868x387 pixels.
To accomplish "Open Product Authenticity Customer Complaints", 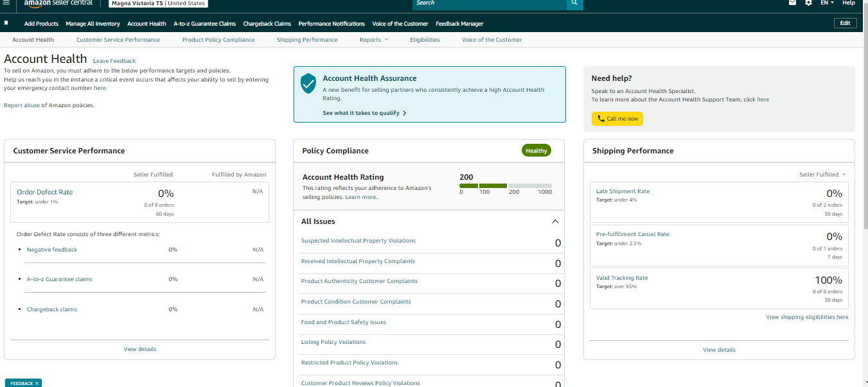I will [359, 281].
